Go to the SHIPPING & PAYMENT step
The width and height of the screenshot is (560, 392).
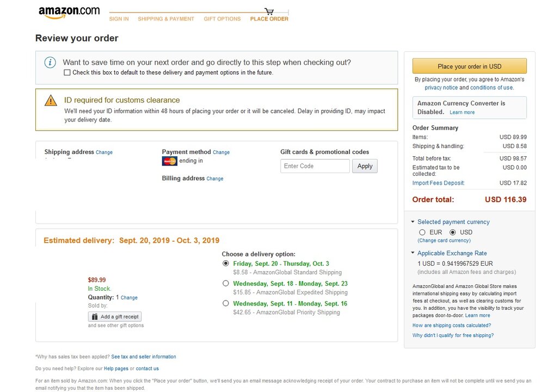tap(166, 19)
